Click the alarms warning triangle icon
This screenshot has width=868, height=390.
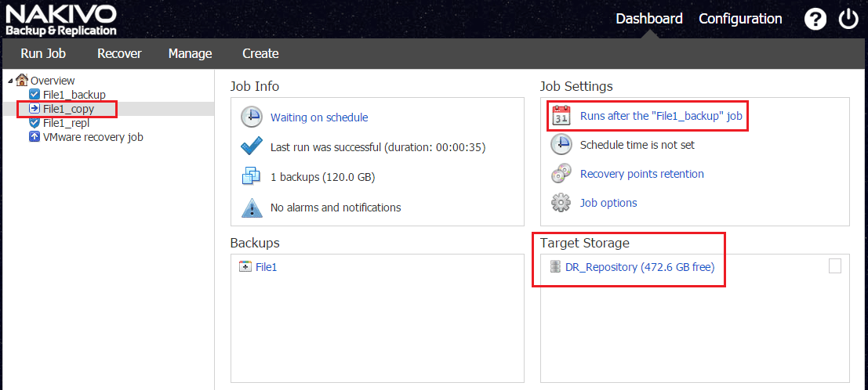click(x=252, y=208)
